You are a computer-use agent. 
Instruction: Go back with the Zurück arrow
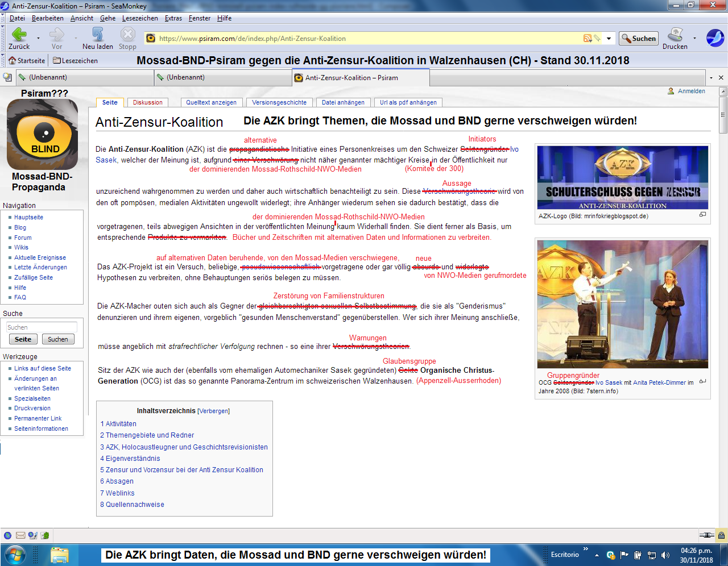[x=19, y=38]
